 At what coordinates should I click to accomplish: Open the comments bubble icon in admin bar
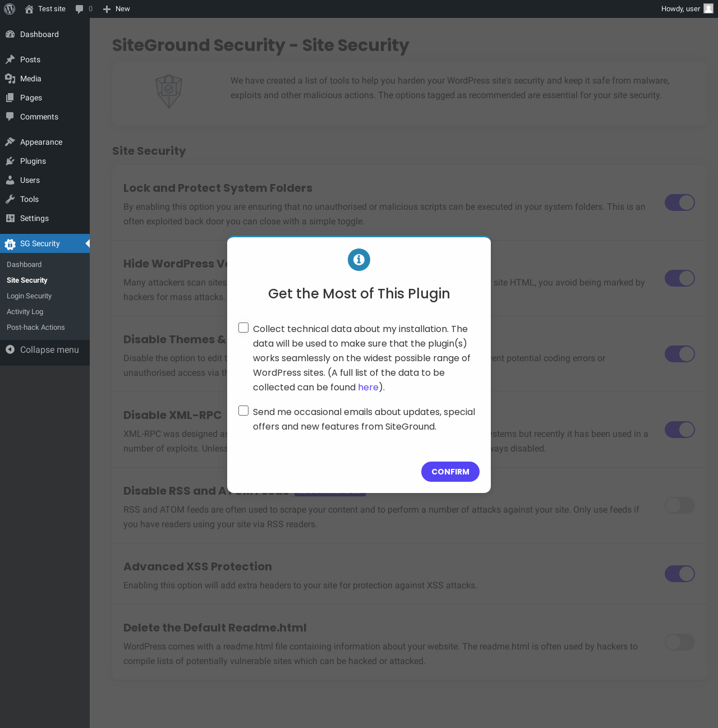79,9
